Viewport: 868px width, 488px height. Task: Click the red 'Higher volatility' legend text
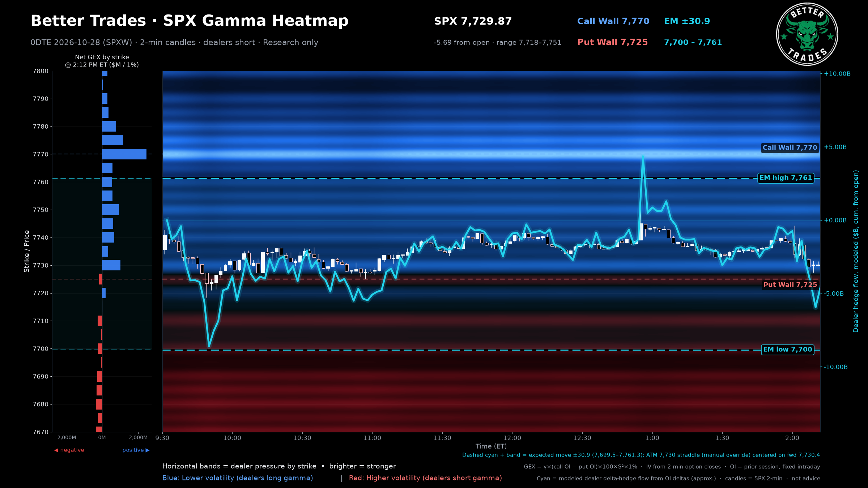[425, 478]
